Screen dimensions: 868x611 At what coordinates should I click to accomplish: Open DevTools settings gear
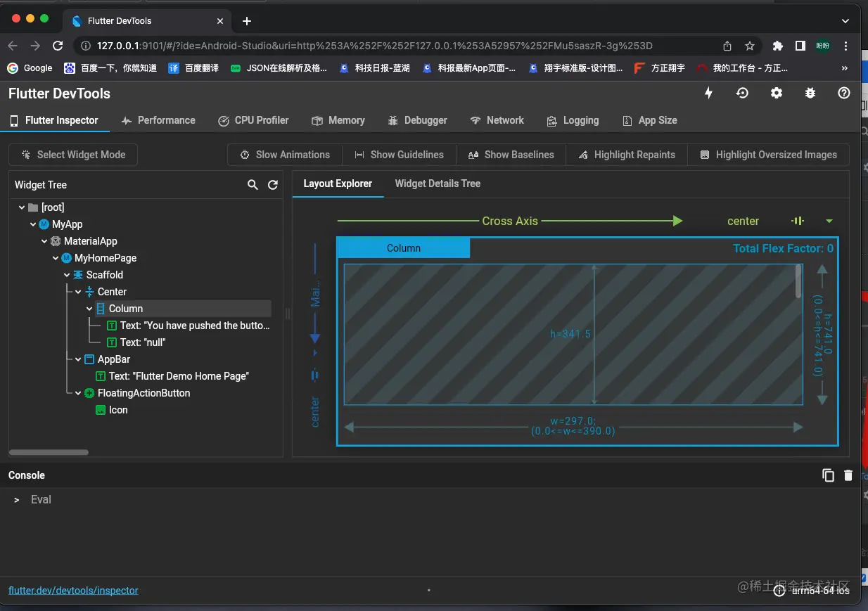point(776,94)
